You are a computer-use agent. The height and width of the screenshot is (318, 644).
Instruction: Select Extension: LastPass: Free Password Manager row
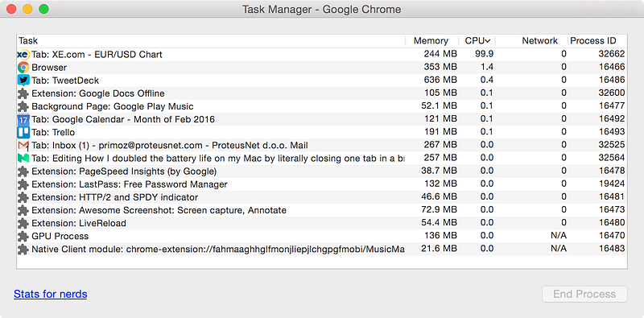[x=321, y=184]
